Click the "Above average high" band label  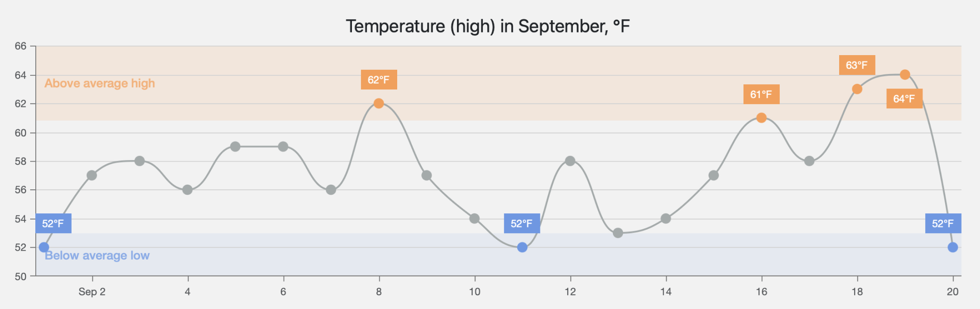(99, 83)
